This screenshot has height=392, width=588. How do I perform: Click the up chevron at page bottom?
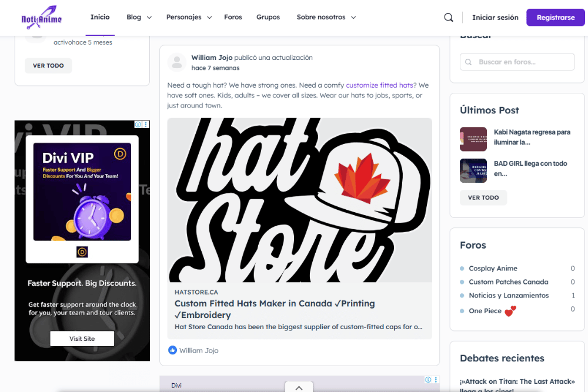[x=299, y=387]
